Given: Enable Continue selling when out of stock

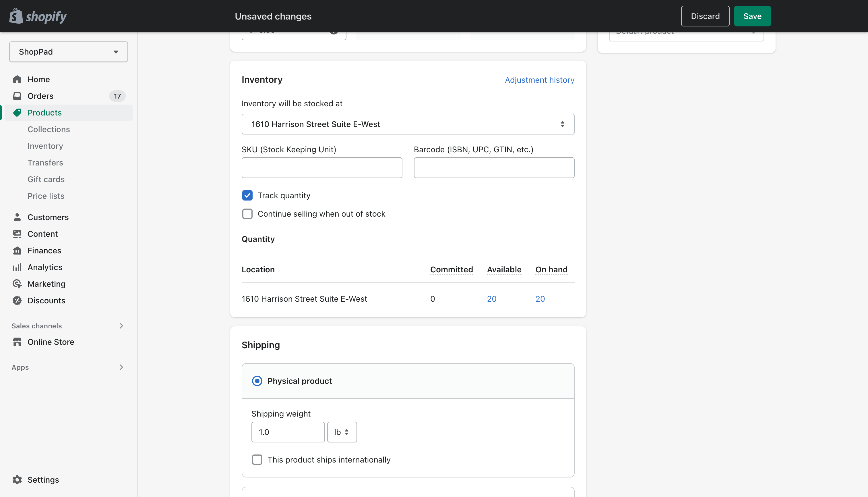Looking at the screenshot, I should [247, 214].
